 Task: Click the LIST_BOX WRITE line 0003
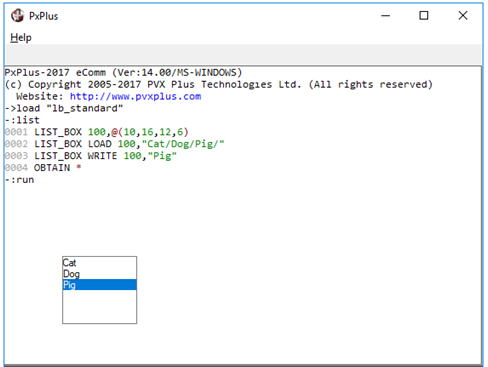tap(91, 156)
